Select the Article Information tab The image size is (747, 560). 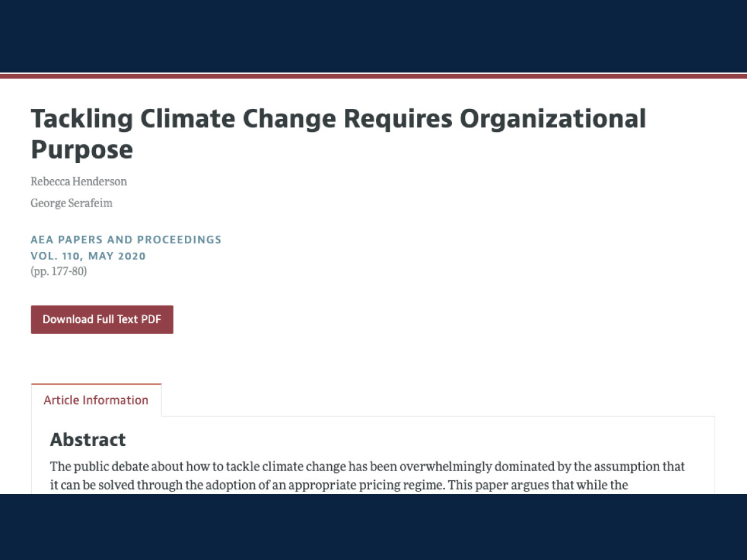[96, 400]
